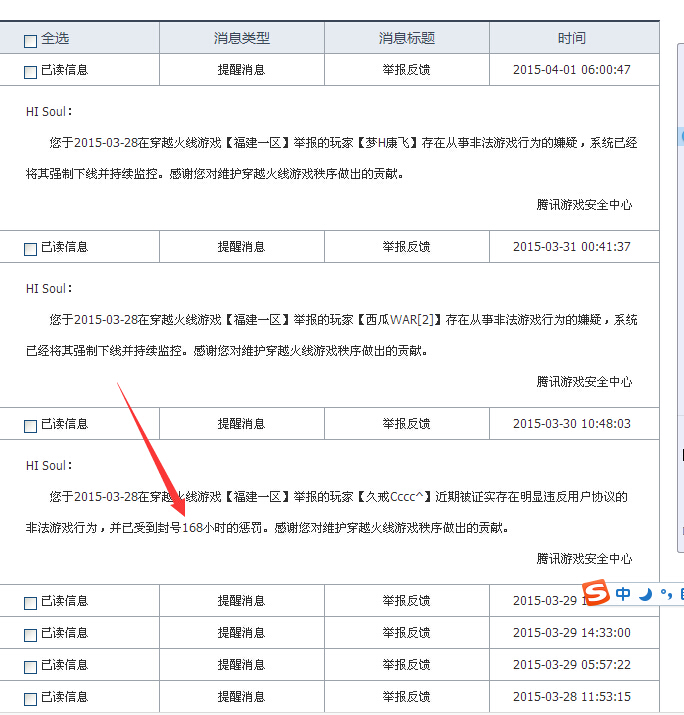The image size is (684, 715).
Task: Click the reported player name 【久戒Cccc^】
Action: point(394,497)
